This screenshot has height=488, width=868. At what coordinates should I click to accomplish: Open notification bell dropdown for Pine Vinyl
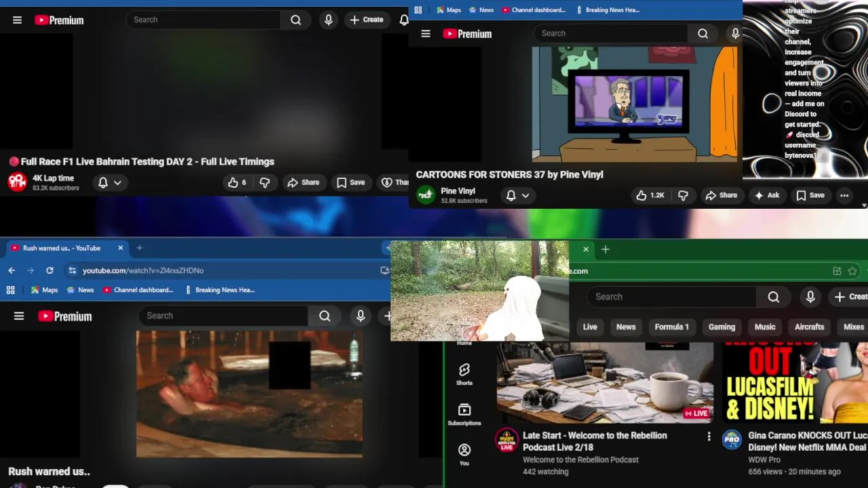click(517, 195)
